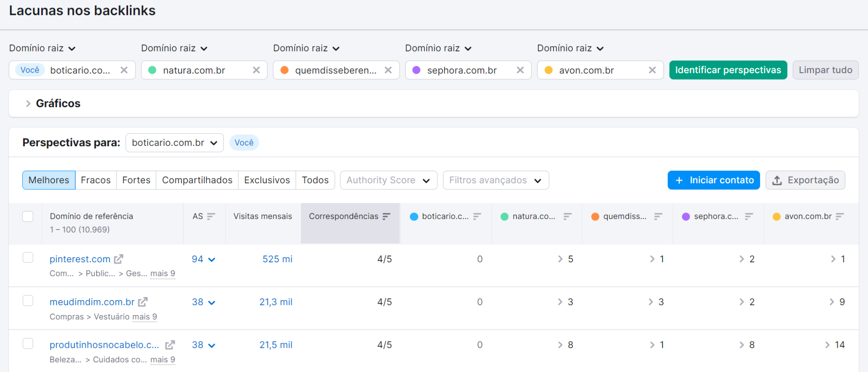The width and height of the screenshot is (868, 372).
Task: Open Domínio raiz dropdown above quemdisseberen
Action: click(306, 48)
